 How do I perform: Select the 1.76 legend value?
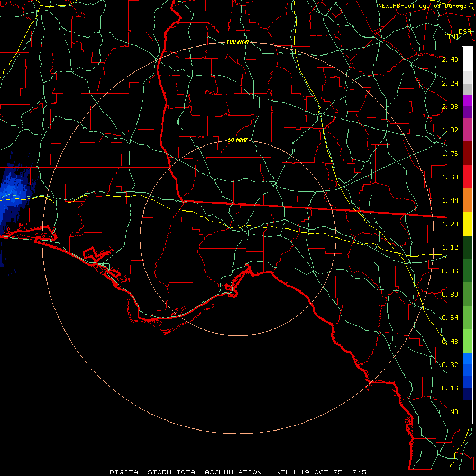tap(450, 153)
